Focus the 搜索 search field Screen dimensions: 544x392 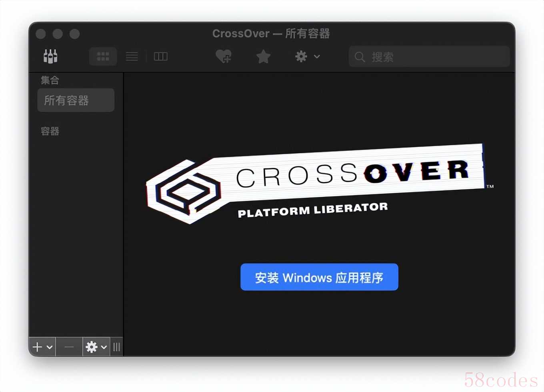click(429, 56)
